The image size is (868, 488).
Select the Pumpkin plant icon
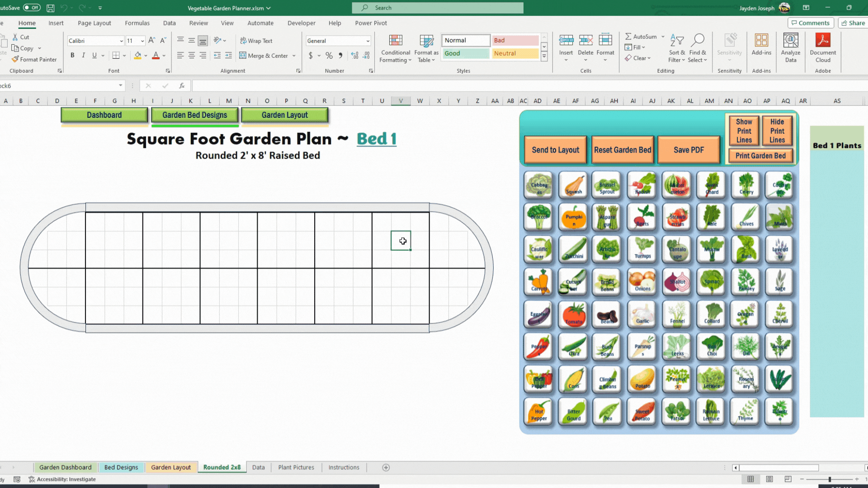pyautogui.click(x=573, y=217)
